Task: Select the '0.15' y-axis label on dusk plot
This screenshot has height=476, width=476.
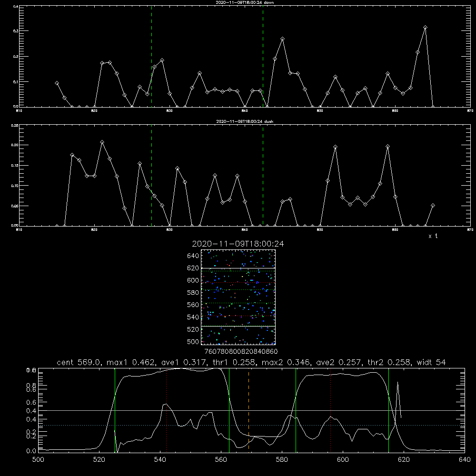Action: coord(15,166)
